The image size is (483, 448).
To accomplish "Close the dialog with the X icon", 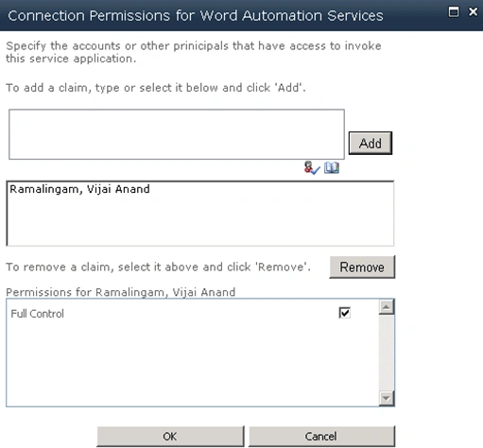I will [x=473, y=12].
